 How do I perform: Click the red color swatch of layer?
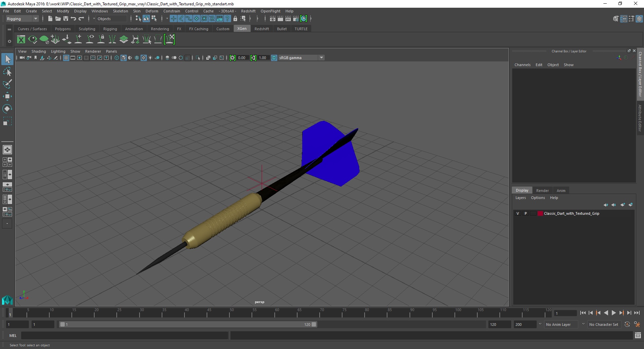540,213
